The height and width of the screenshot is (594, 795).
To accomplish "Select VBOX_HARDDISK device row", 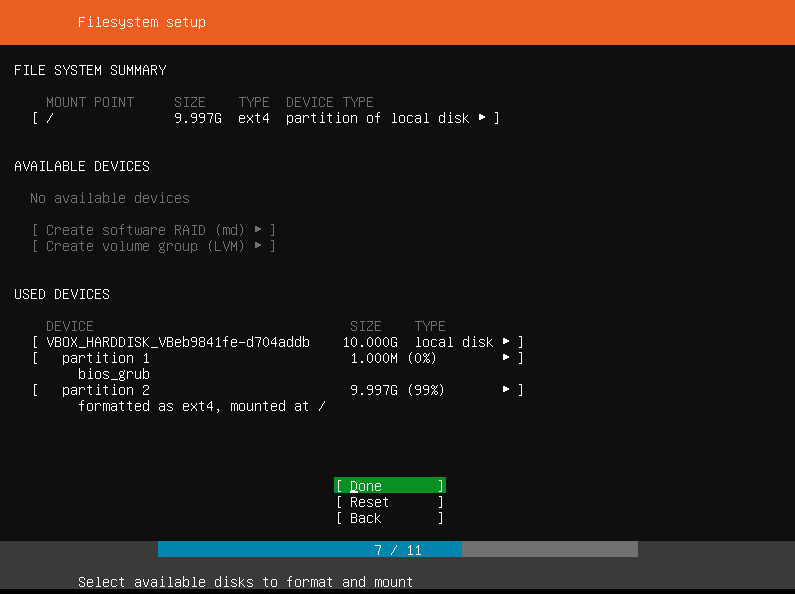I will click(277, 342).
